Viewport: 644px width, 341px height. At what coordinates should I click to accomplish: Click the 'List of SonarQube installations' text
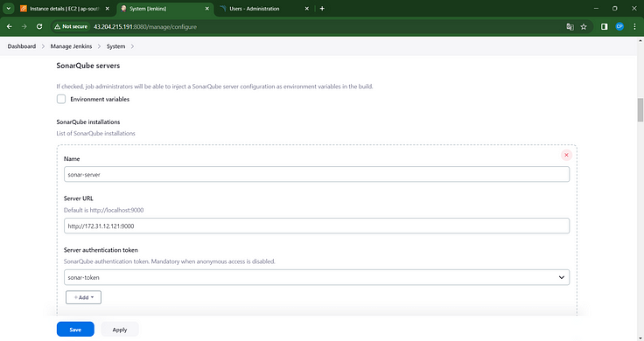[x=95, y=134]
